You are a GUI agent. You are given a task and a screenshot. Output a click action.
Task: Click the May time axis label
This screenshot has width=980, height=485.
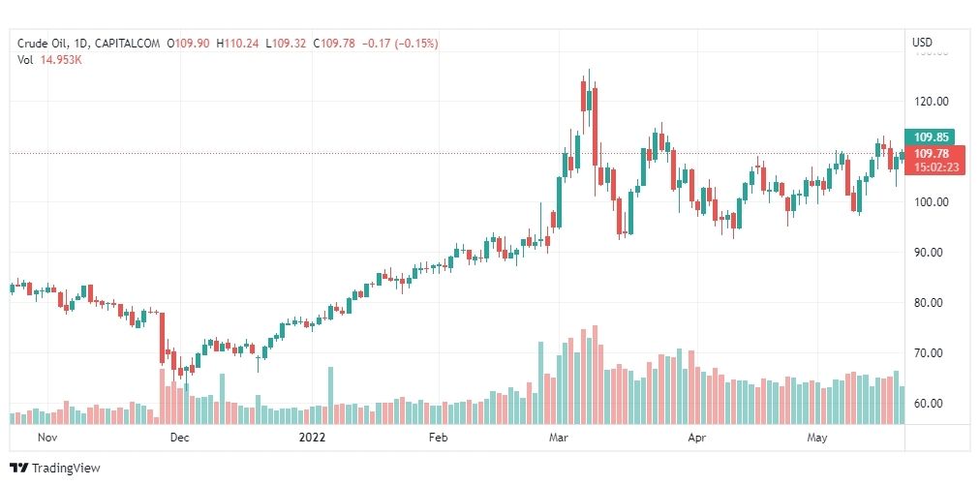coord(817,437)
